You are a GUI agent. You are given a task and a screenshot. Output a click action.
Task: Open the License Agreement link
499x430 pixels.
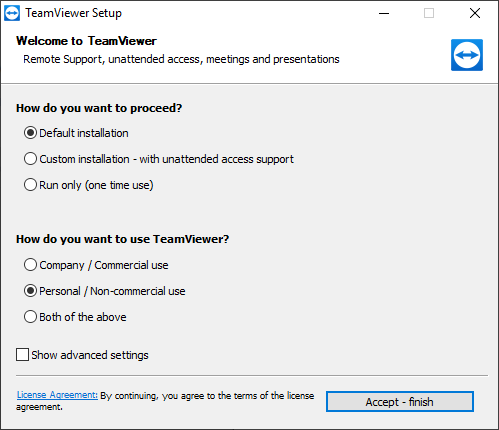[x=57, y=395]
